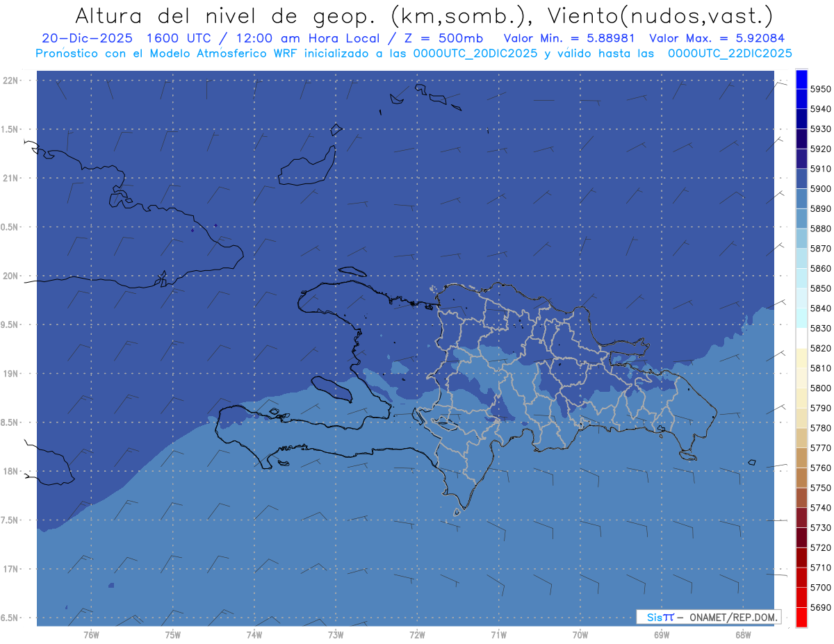This screenshot has height=644, width=834.
Task: Select the '0.5N' latitude label
Action: point(10,227)
